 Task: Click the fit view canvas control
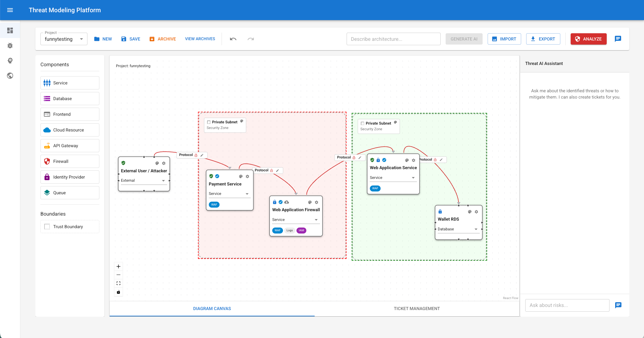(x=118, y=283)
